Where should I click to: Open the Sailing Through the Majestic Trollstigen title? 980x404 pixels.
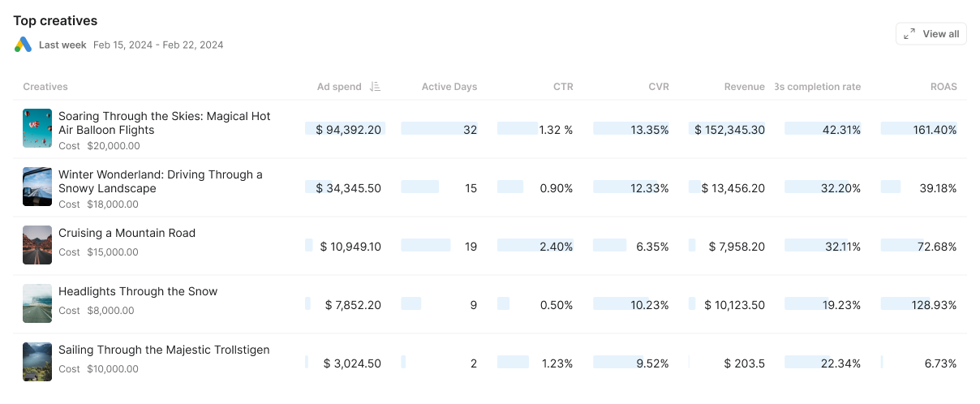(x=164, y=350)
